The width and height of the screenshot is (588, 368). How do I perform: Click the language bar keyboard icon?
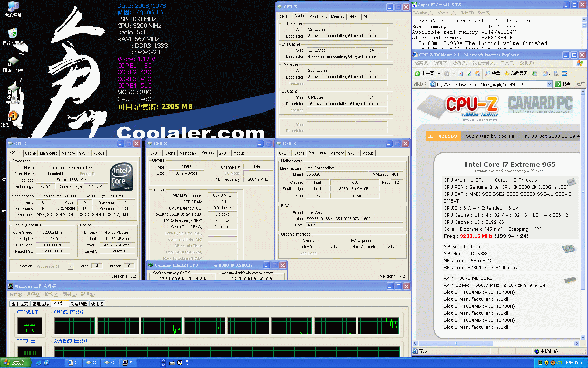(x=172, y=363)
